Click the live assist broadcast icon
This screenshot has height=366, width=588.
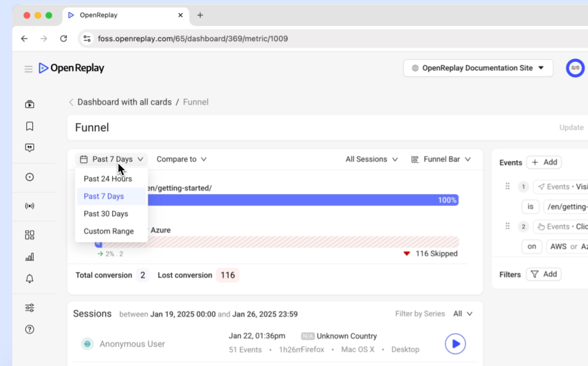[30, 206]
